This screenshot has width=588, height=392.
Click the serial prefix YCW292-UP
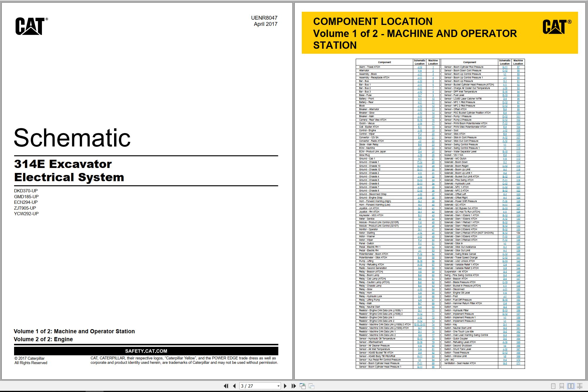tap(26, 214)
